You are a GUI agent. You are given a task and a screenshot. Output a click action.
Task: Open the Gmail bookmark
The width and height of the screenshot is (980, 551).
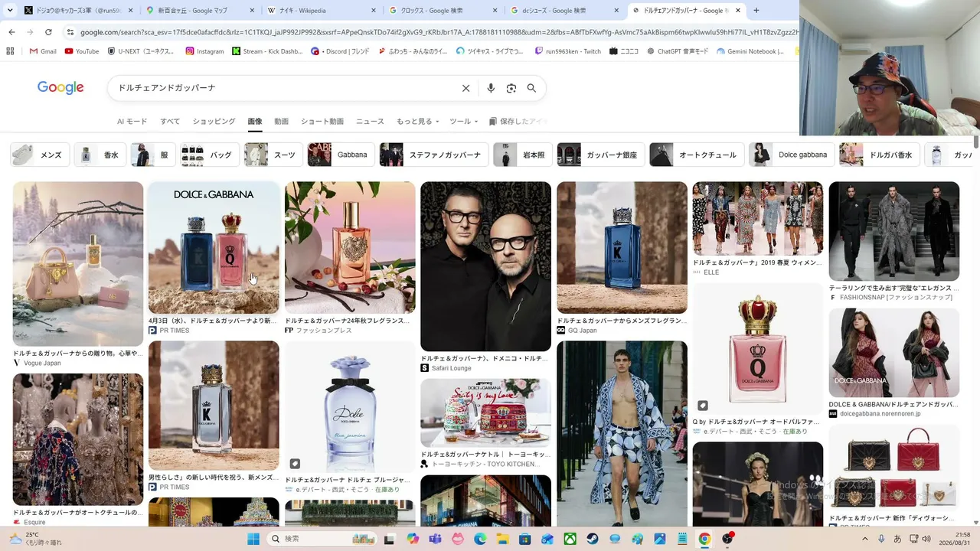click(43, 51)
